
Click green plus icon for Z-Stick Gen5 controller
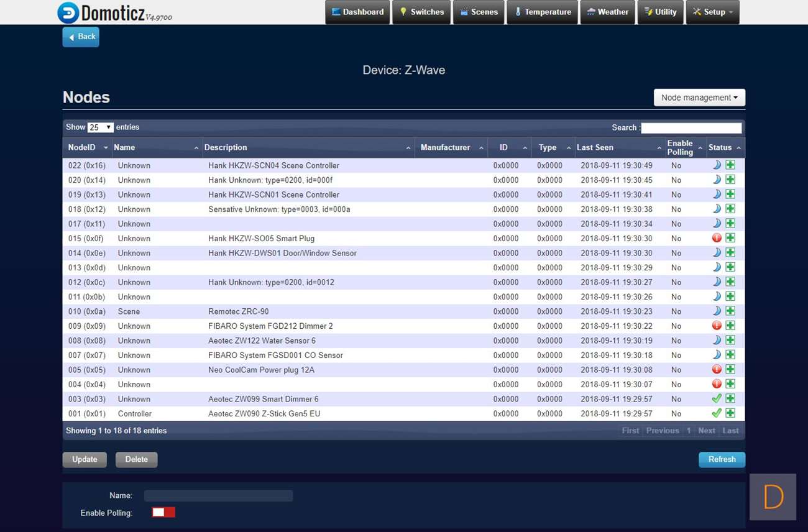pos(730,413)
